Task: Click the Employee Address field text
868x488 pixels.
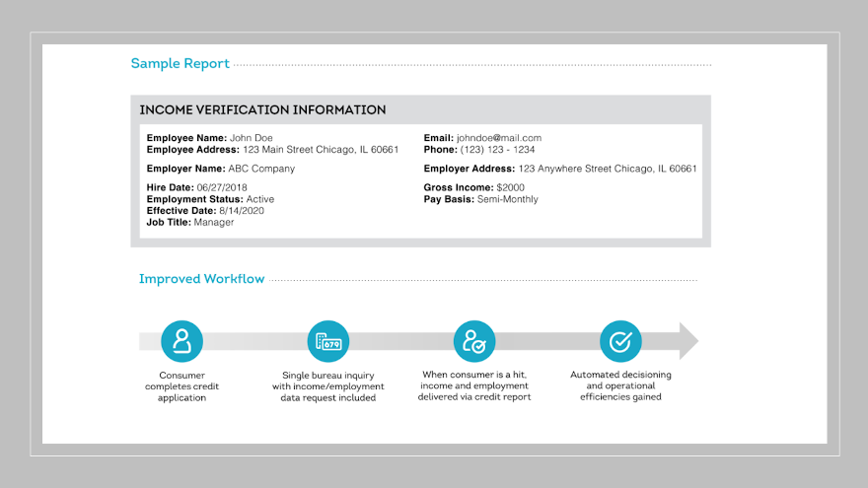Action: pos(272,150)
